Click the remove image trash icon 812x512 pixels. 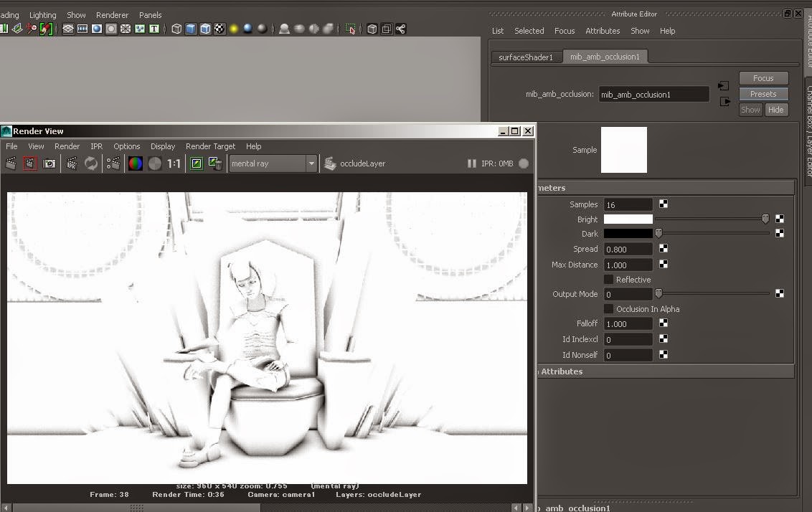(x=215, y=163)
